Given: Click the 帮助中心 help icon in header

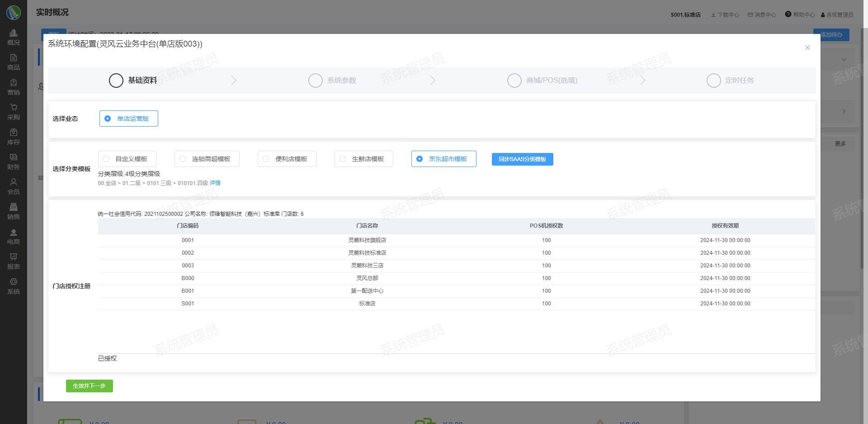Looking at the screenshot, I should coord(788,14).
